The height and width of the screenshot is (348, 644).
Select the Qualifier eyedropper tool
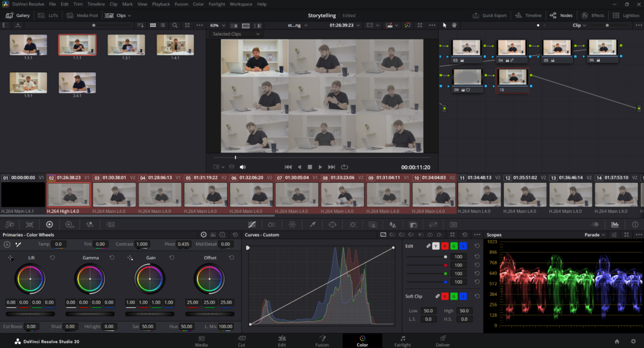pyautogui.click(x=313, y=224)
